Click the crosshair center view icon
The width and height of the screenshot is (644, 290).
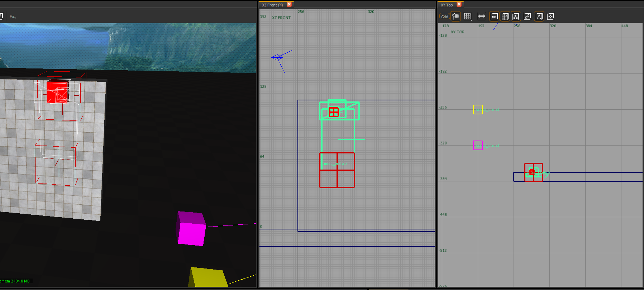(x=551, y=16)
